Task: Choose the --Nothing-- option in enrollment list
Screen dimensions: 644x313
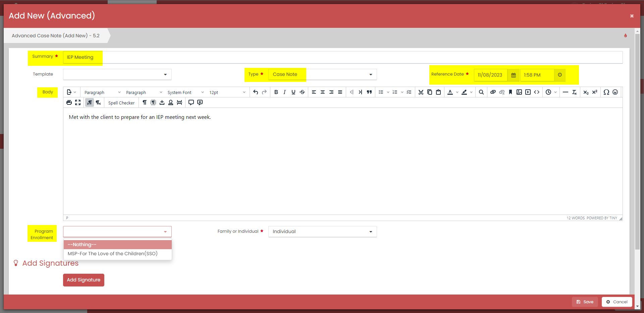Action: click(117, 244)
